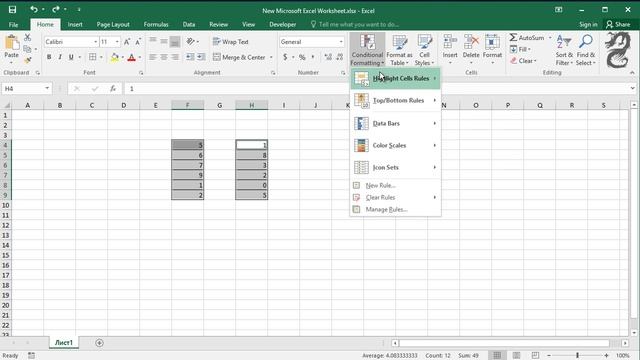The height and width of the screenshot is (360, 640).
Task: Undo the last action
Action: pyautogui.click(x=33, y=9)
